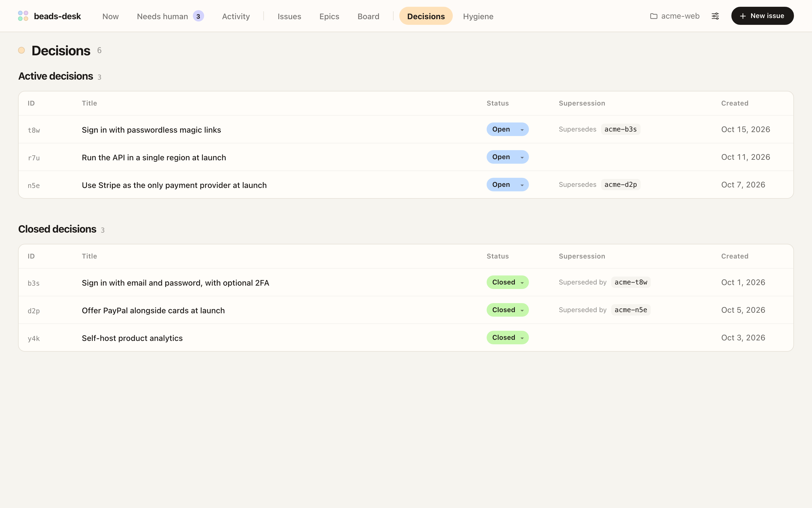Screen dimensions: 812x508
Task: Open the acme-t8w superseding reference
Action: tap(631, 282)
